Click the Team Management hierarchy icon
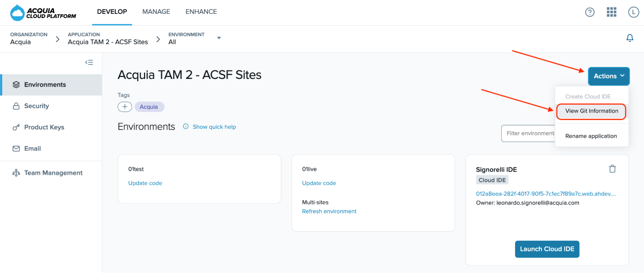644x273 pixels. pos(16,173)
